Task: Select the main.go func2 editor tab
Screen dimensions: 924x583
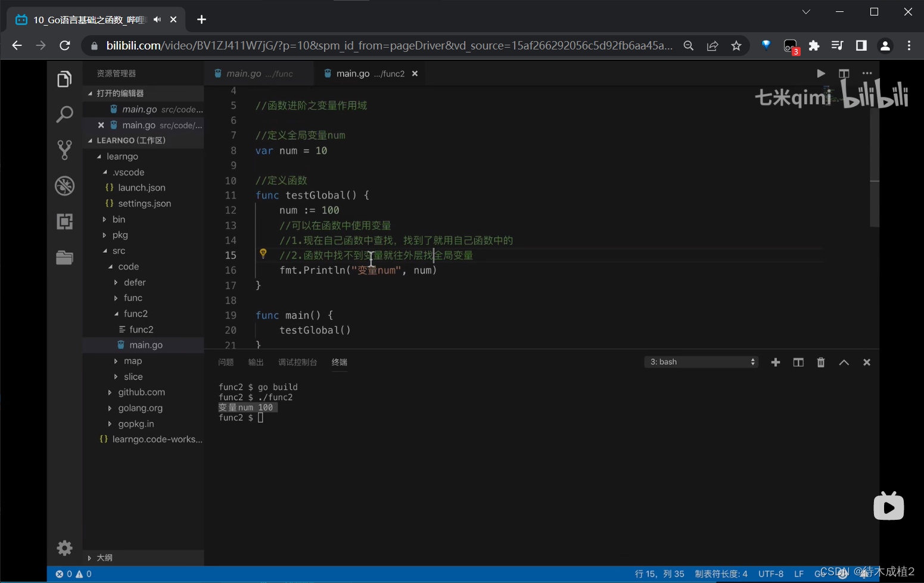Action: [x=370, y=73]
